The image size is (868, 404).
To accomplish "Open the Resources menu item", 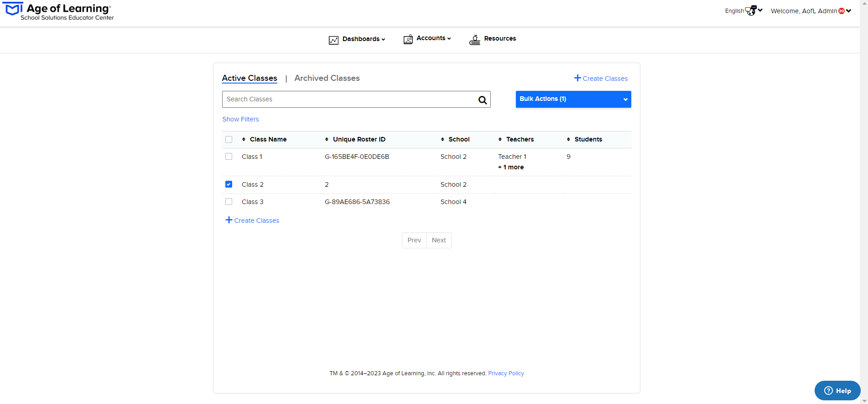I will pos(493,39).
